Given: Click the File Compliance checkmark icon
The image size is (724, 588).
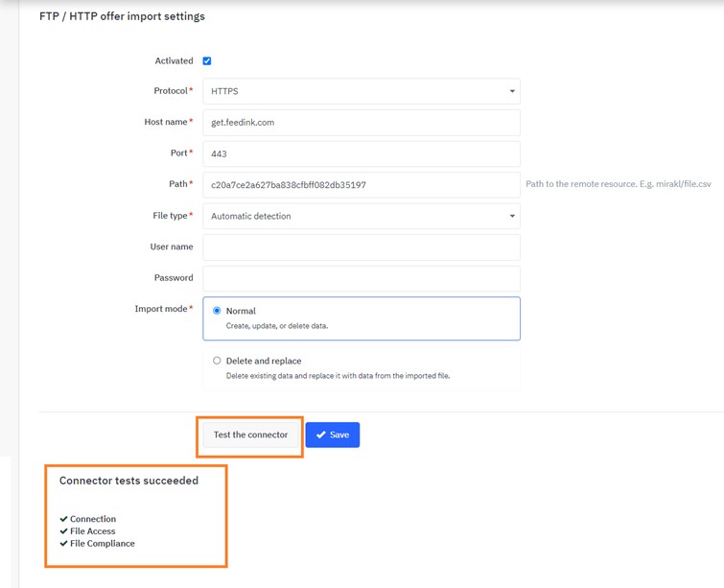Looking at the screenshot, I should 64,544.
